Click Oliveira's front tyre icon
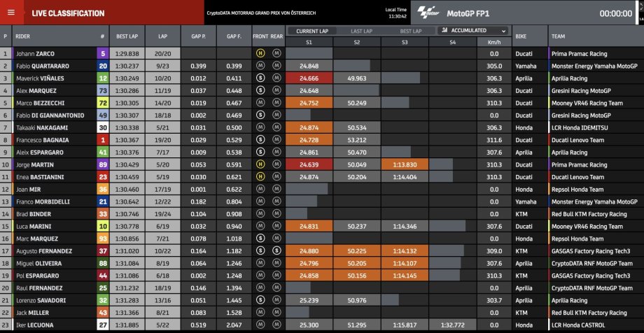This screenshot has width=644, height=333. click(x=260, y=263)
